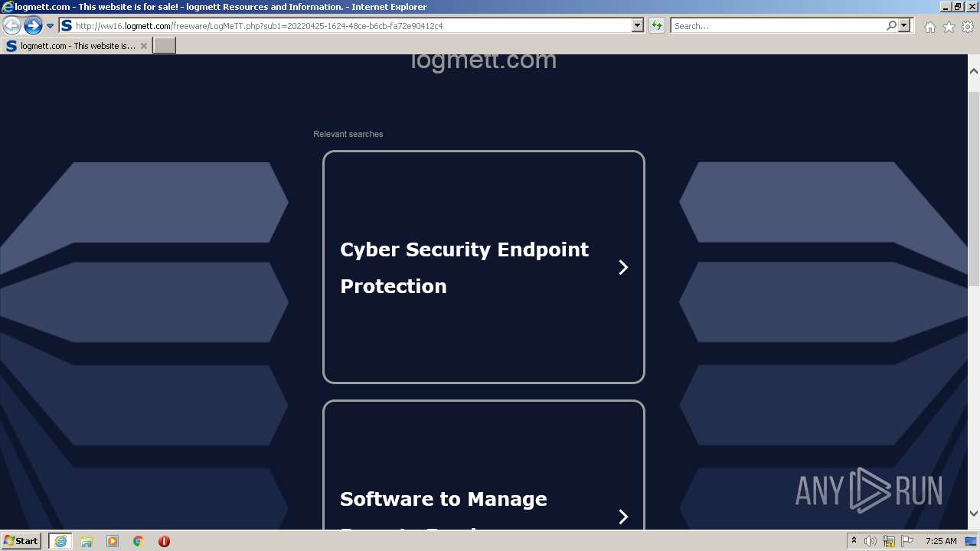Open the volume speaker tray icon
This screenshot has height=551, width=980.
click(x=871, y=541)
